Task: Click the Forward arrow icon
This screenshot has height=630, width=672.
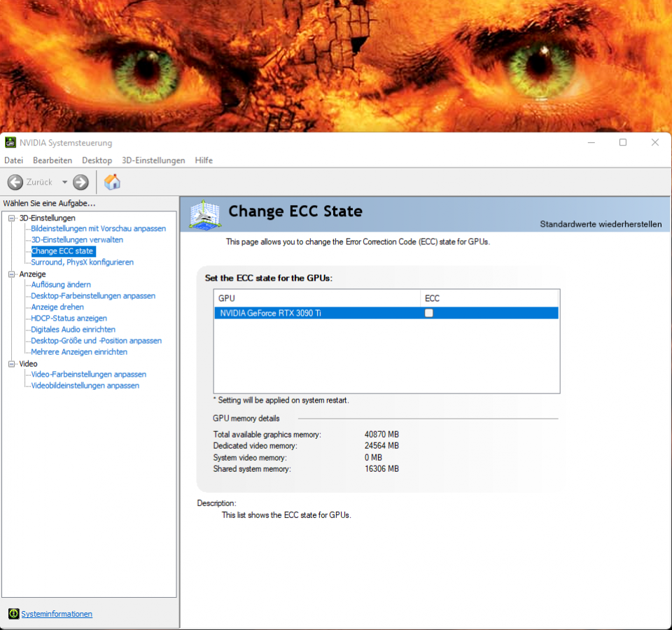Action: [x=80, y=182]
